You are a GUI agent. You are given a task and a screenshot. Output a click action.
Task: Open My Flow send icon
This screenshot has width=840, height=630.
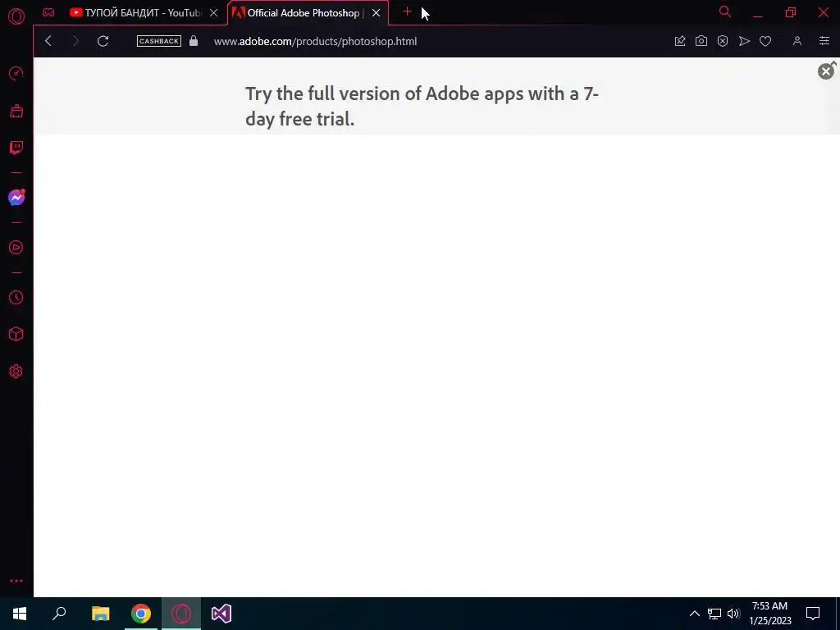coord(744,41)
